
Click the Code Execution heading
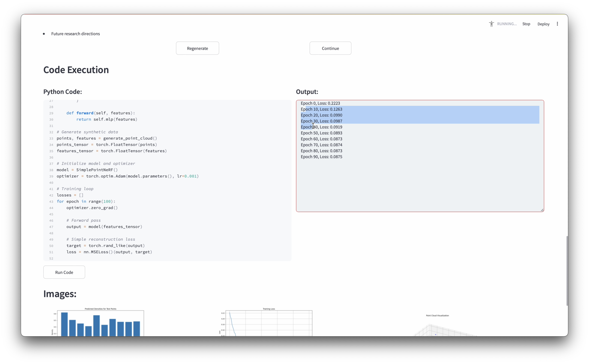coord(76,70)
